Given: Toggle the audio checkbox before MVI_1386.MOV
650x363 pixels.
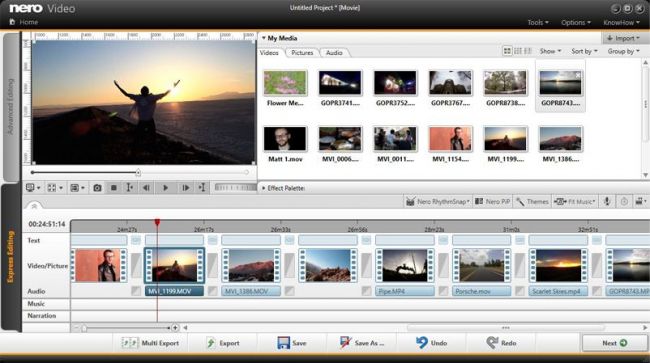Looking at the screenshot, I should (213, 291).
